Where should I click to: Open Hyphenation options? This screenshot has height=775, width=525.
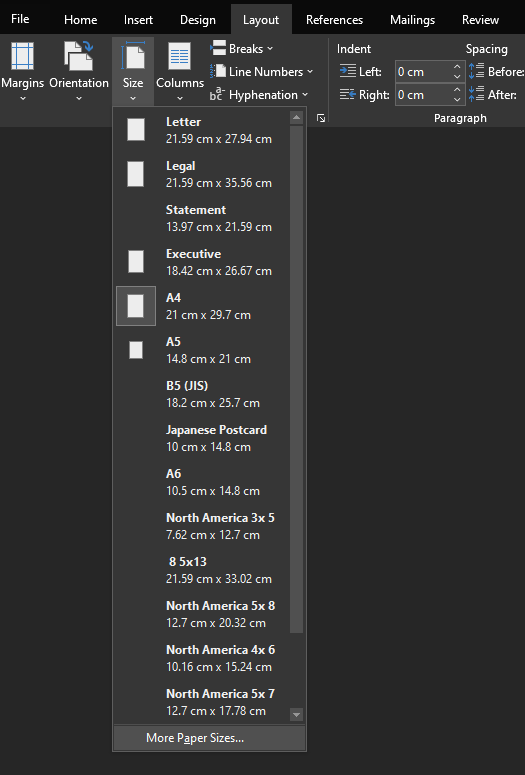259,94
